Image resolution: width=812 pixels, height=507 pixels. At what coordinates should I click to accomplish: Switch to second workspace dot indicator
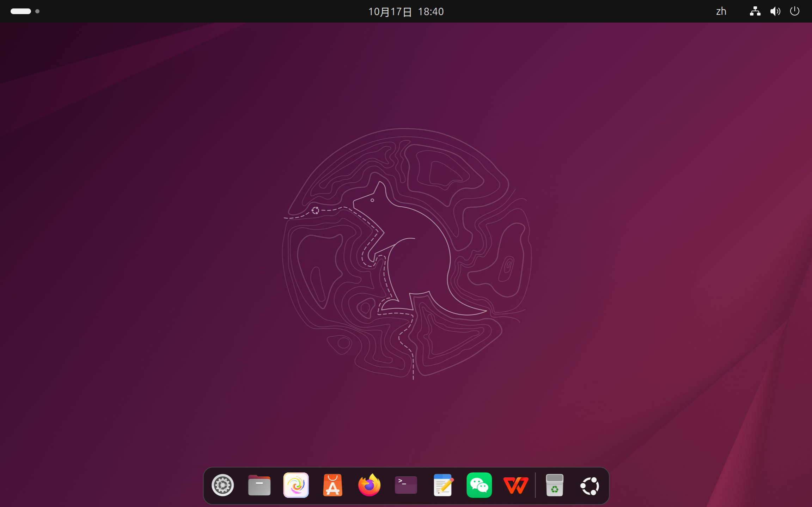tap(37, 11)
